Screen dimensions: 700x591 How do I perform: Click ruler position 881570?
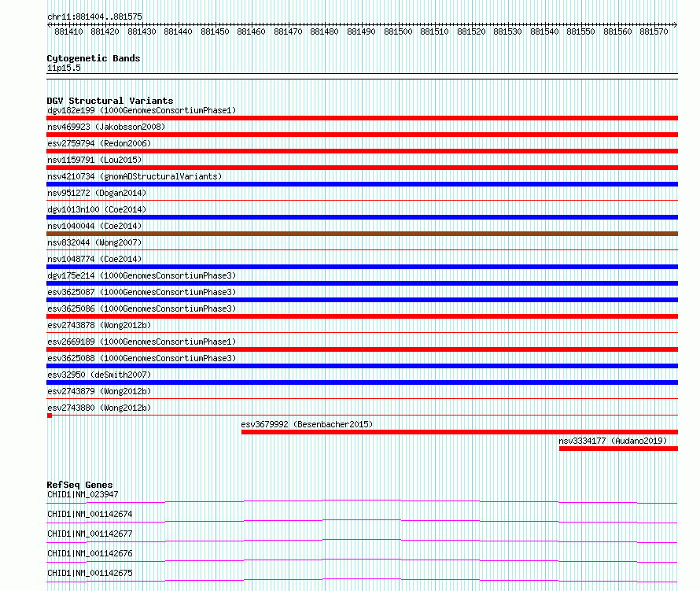coord(654,31)
